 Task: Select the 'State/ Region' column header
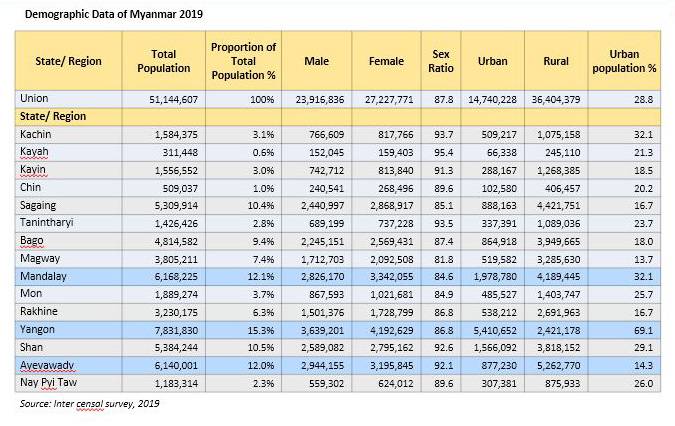pos(66,62)
